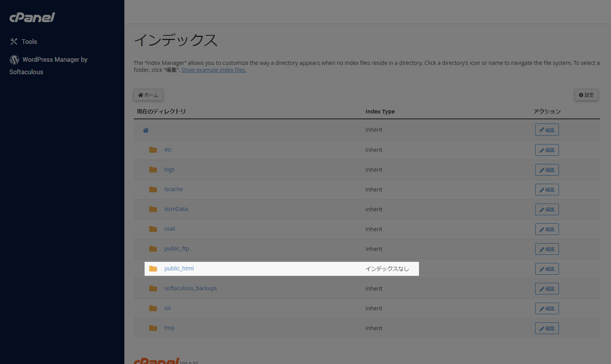Image resolution: width=611 pixels, height=364 pixels.
Task: Navigate to the public_ftp directory name
Action: pyautogui.click(x=176, y=249)
